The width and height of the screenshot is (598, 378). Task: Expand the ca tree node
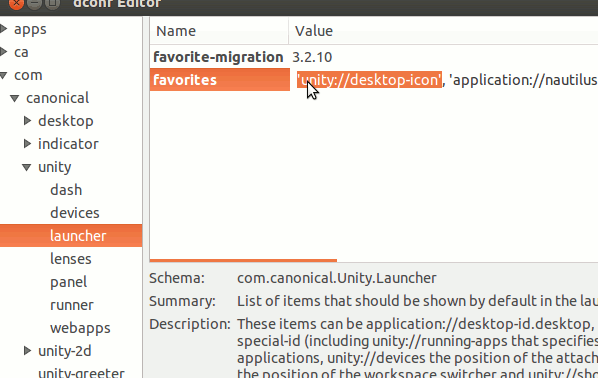pyautogui.click(x=4, y=52)
